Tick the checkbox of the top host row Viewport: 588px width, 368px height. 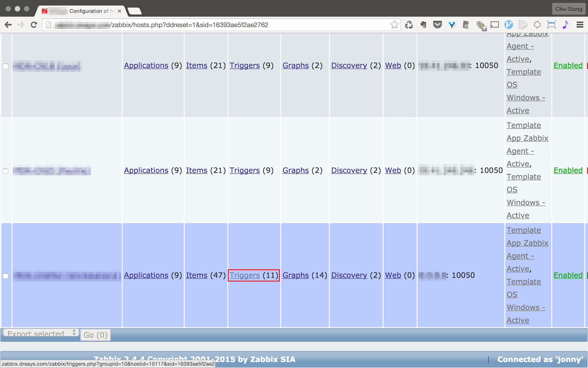pos(6,66)
